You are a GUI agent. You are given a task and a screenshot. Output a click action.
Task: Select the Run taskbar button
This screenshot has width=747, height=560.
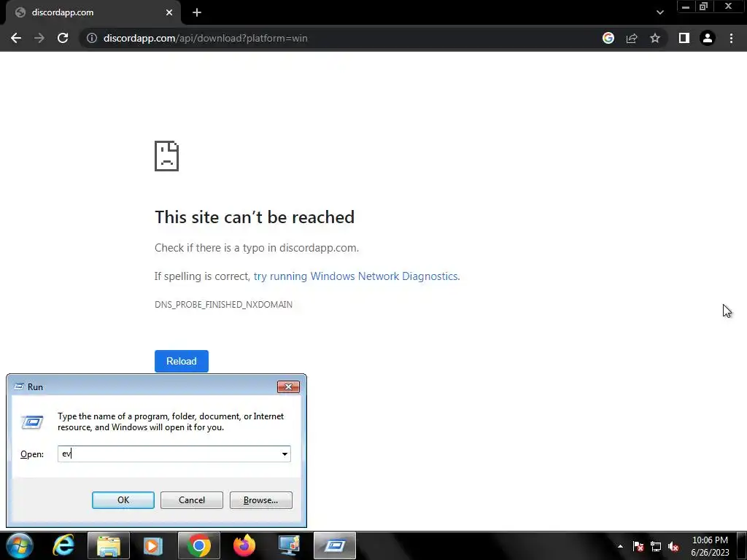tap(335, 545)
